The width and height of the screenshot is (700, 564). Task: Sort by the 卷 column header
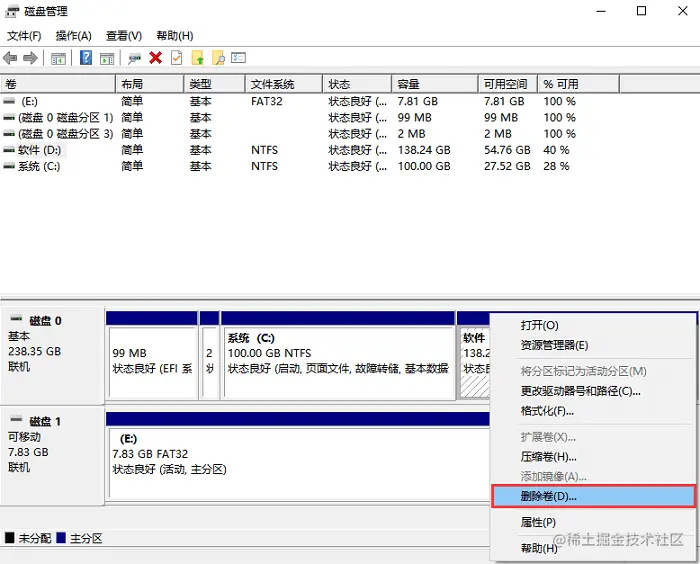[x=58, y=84]
